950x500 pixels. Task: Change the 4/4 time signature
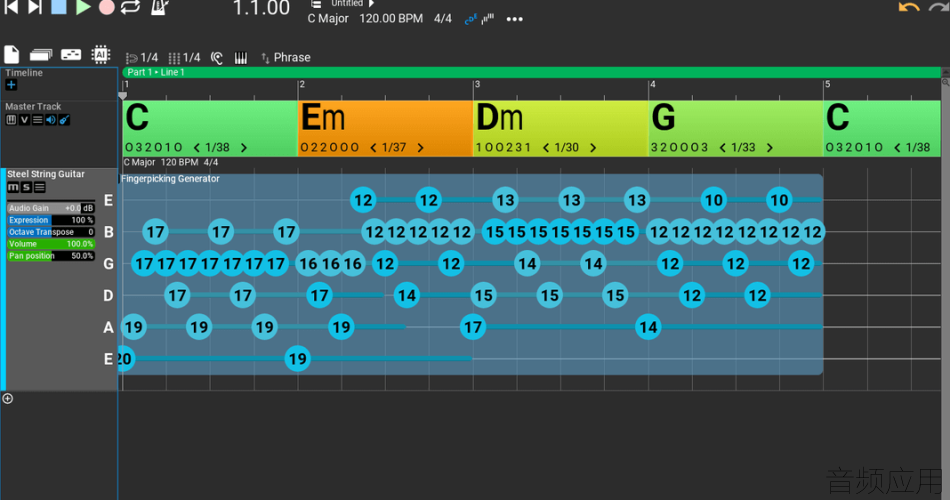(443, 19)
